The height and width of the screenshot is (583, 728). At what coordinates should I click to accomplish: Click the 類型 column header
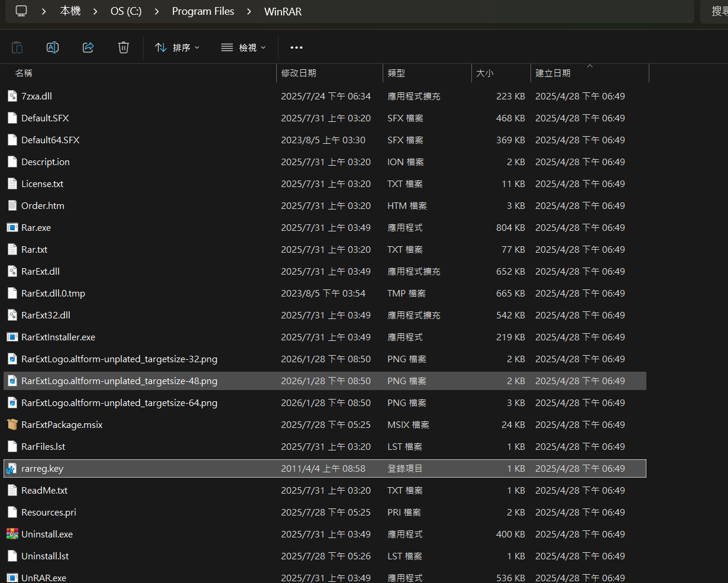(396, 73)
